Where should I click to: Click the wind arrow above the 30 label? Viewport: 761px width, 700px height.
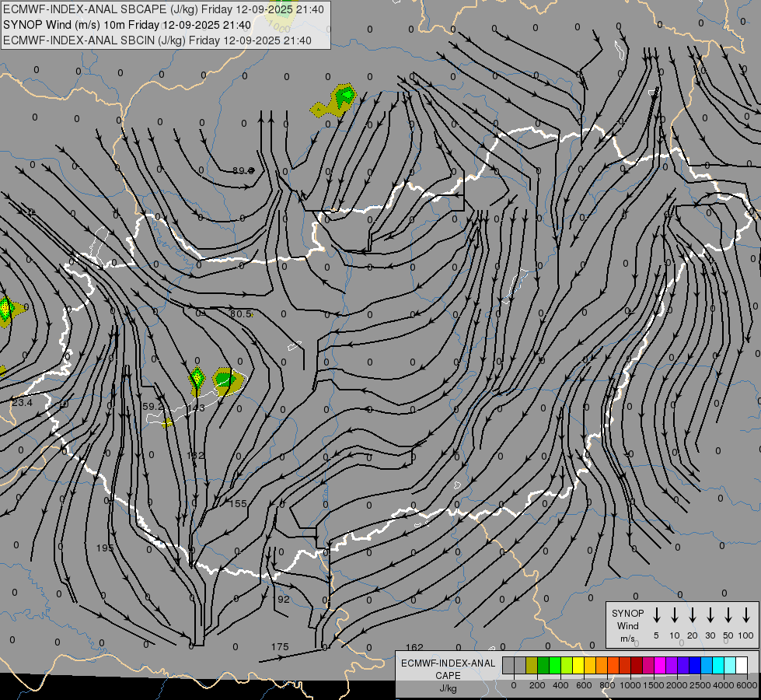tap(710, 615)
